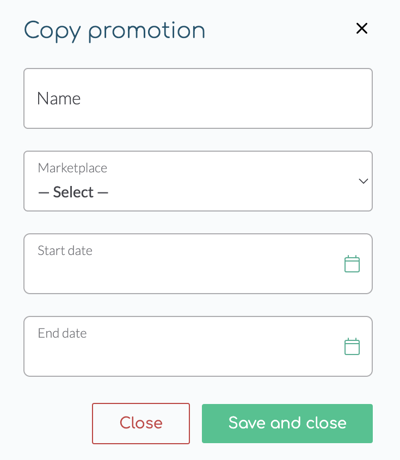This screenshot has width=400, height=460.
Task: Click the red Close button
Action: point(141,423)
